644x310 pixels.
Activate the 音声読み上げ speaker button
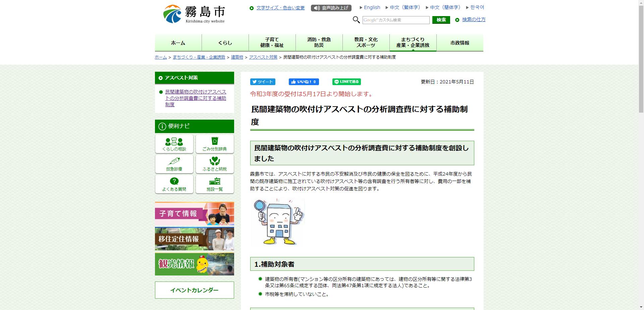click(331, 8)
